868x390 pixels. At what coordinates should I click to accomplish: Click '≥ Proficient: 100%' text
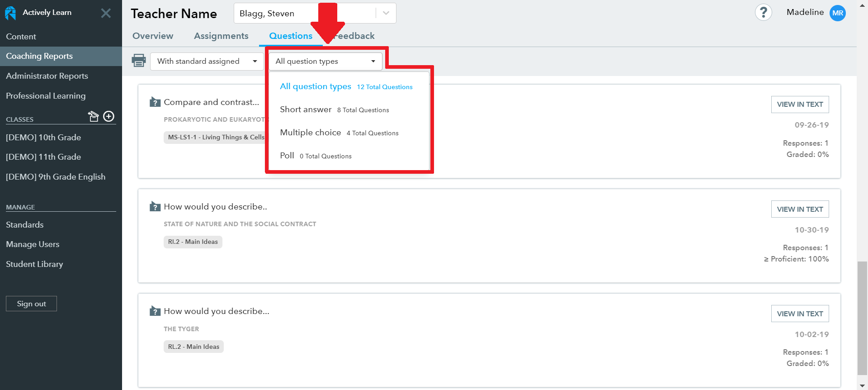coord(796,259)
